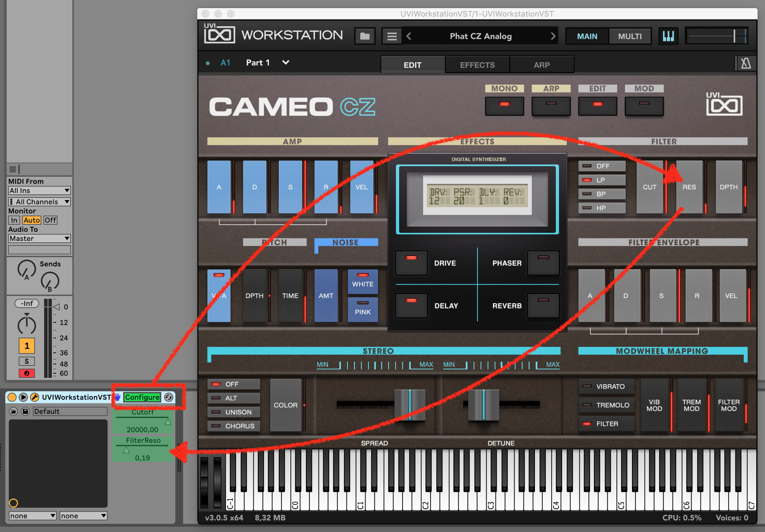Screen dimensions: 765x532
Task: Go to next preset arrow
Action: (553, 36)
